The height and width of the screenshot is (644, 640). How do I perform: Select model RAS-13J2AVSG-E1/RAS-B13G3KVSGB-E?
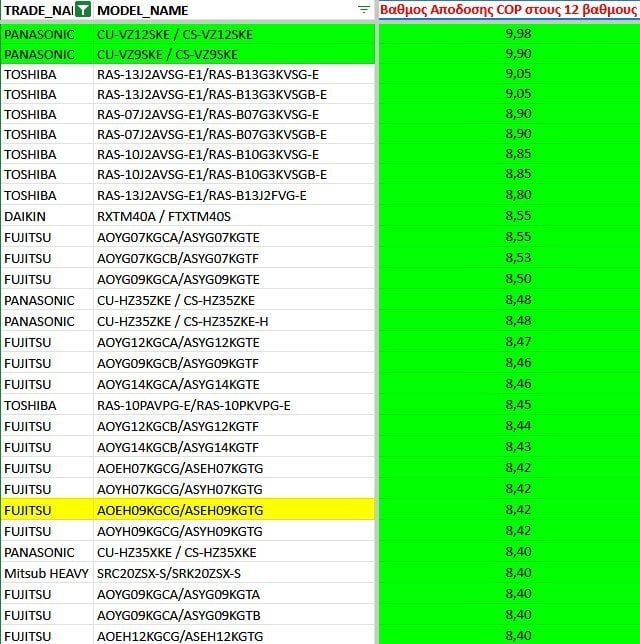[x=212, y=95]
